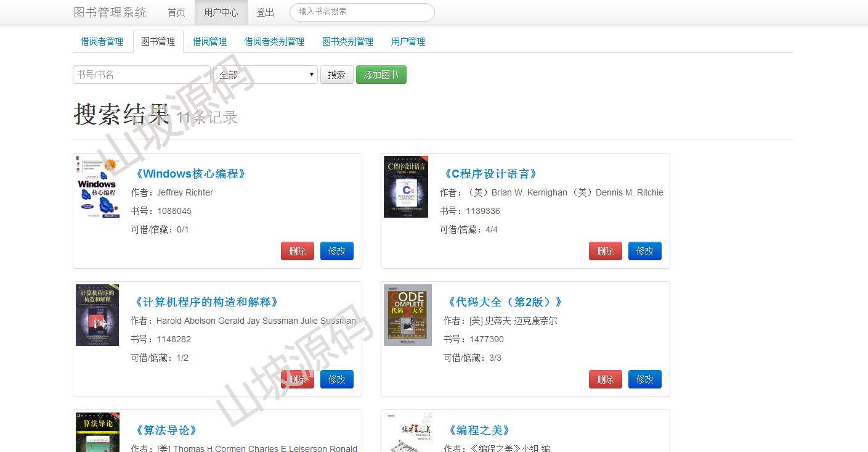
Task: Click the Code Complete book cover
Action: (x=408, y=315)
